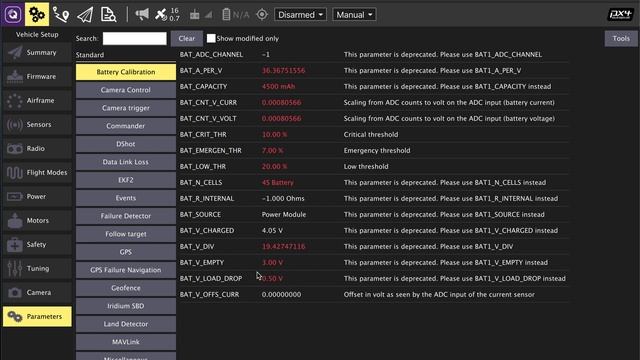Select the Vehicle Setup gears icon
Viewport: 640px width, 360px height.
point(37,14)
